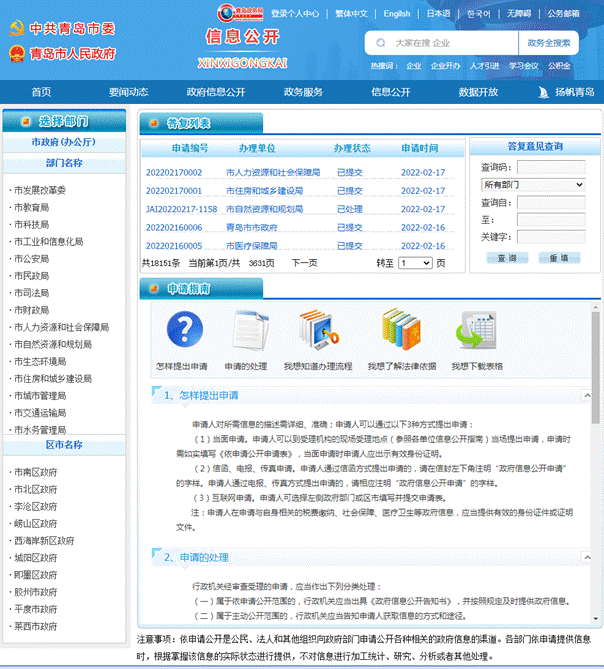Open the 所有部门 department dropdown
Screen dimensions: 604x669
click(x=533, y=185)
